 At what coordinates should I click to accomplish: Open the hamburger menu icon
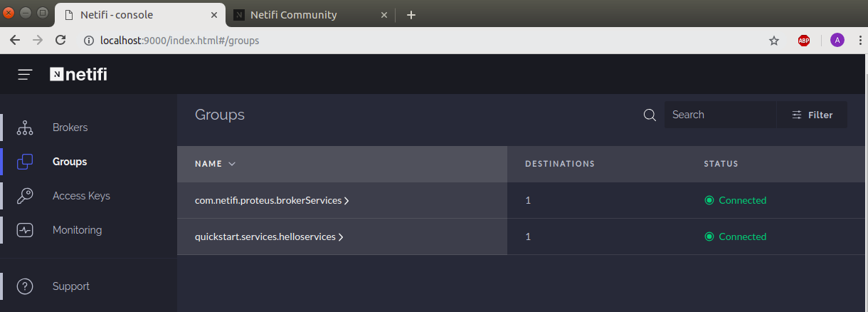[x=26, y=74]
